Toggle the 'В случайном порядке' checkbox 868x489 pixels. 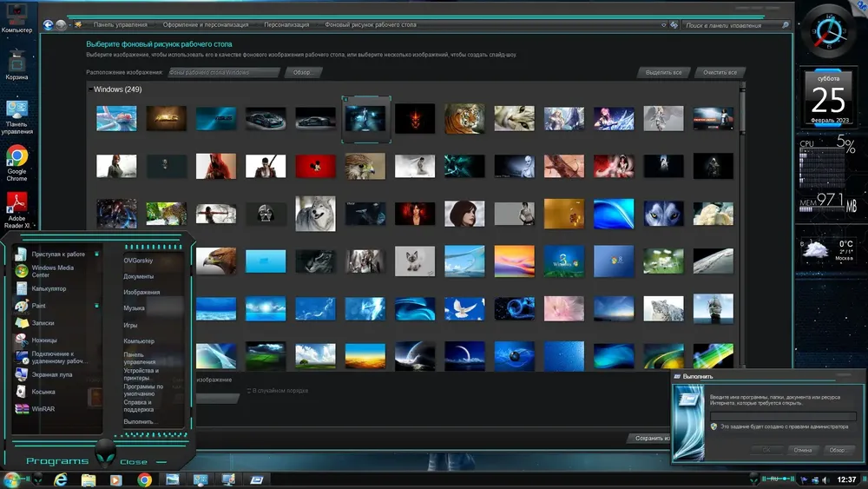(249, 391)
